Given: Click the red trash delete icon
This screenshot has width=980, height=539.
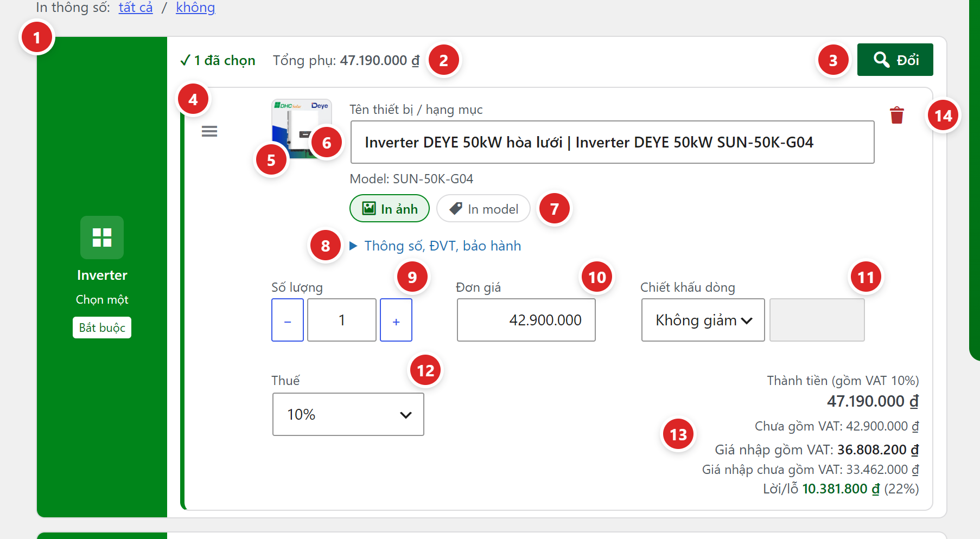Looking at the screenshot, I should [897, 115].
